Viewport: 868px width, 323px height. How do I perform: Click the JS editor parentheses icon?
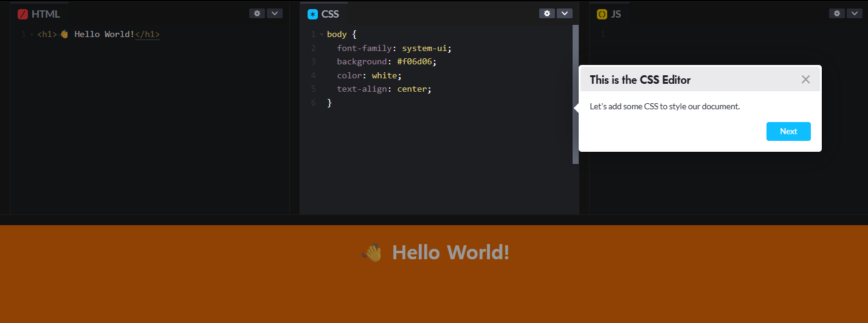tap(602, 14)
